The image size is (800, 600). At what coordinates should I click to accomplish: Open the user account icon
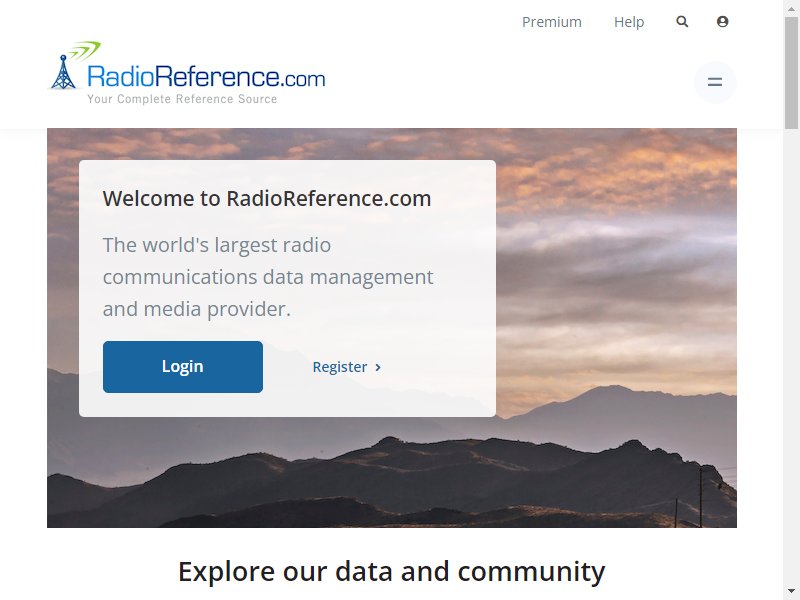point(722,21)
